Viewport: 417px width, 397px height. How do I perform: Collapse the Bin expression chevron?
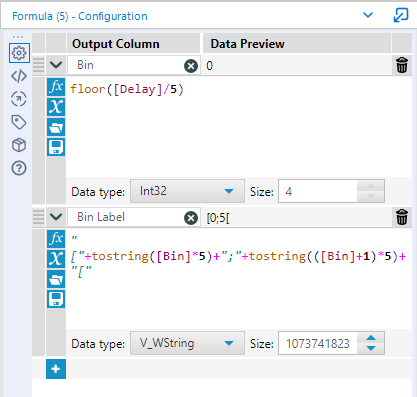[x=56, y=65]
